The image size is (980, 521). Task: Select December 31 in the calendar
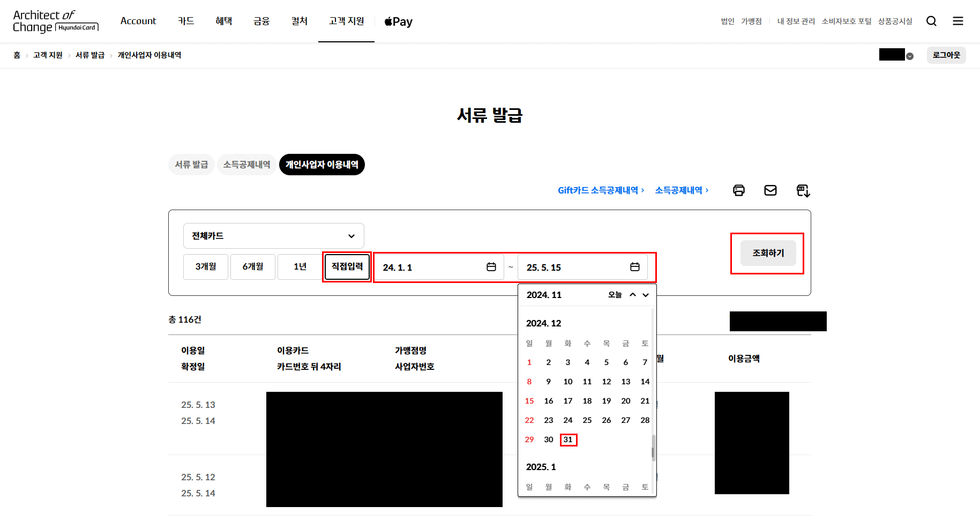(568, 440)
